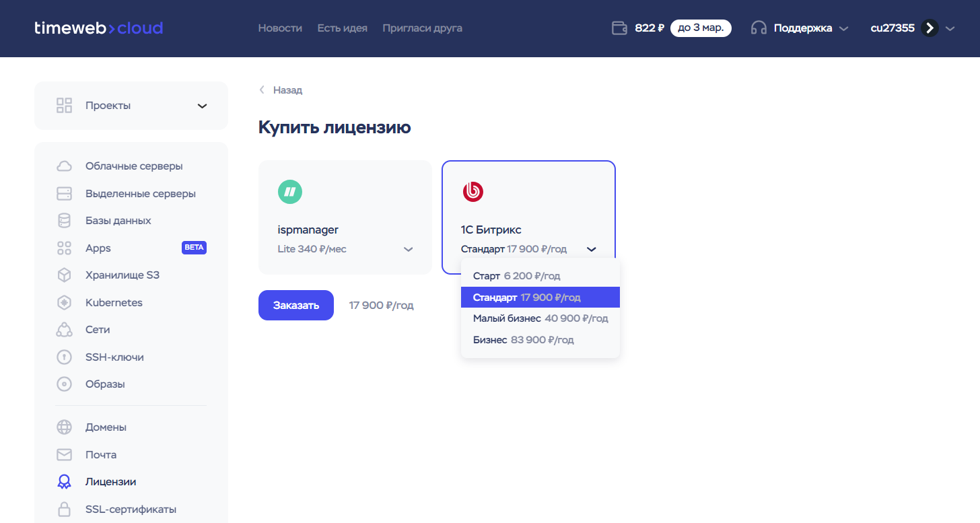This screenshot has height=523, width=980.
Task: Click the Mail envelope icon
Action: [64, 455]
